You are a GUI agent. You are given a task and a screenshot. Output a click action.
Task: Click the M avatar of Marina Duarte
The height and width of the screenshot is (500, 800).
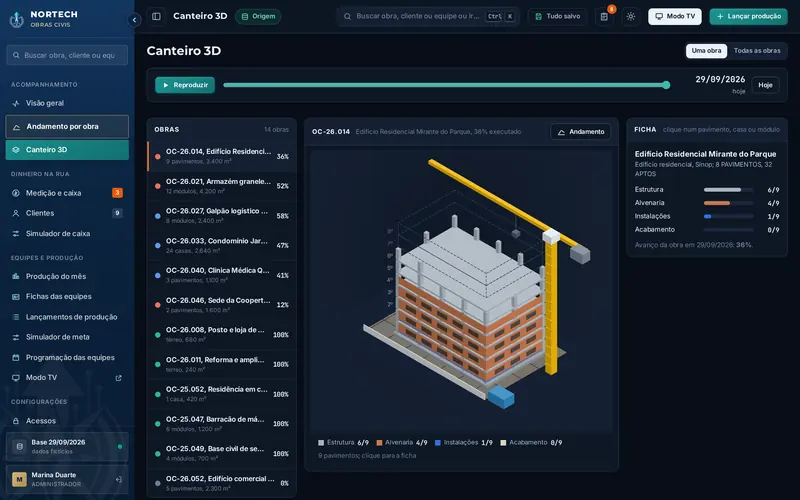pyautogui.click(x=19, y=480)
